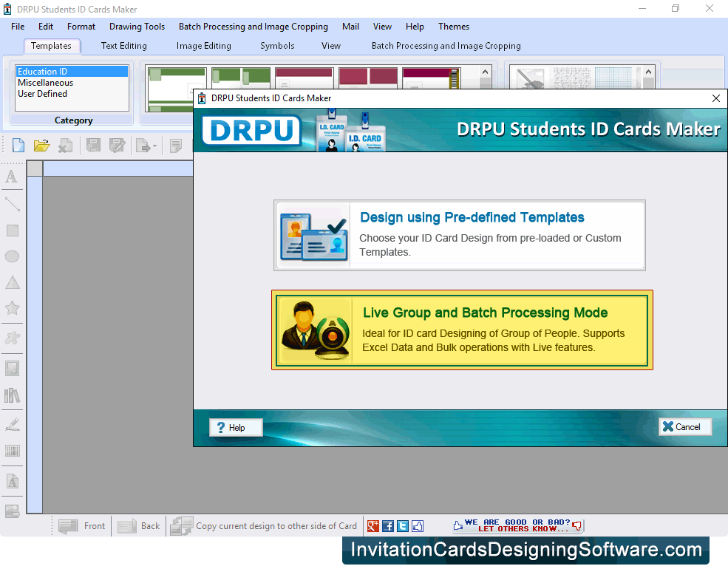
Task: Open the Export icon's dropdown arrow
Action: pyautogui.click(x=154, y=146)
